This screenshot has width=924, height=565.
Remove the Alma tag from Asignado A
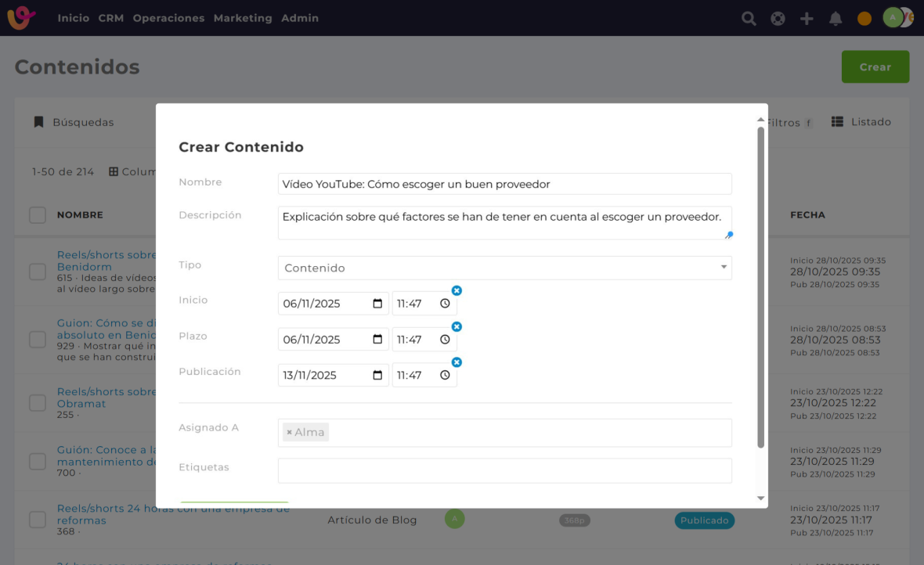(x=289, y=432)
